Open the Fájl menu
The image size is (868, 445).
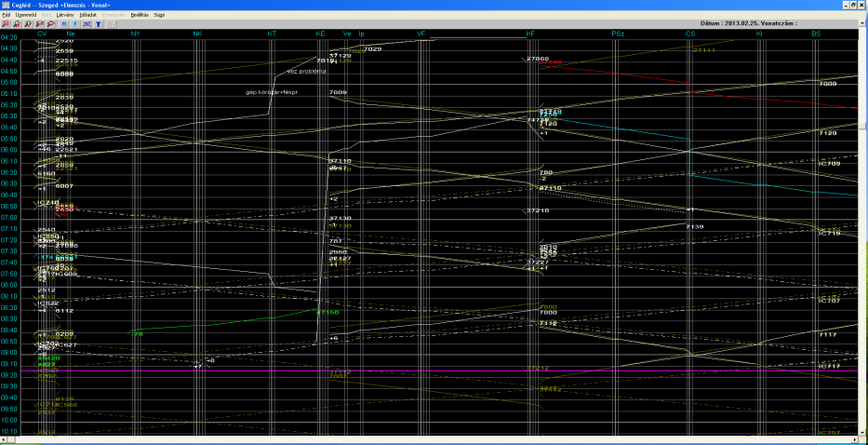(x=7, y=15)
